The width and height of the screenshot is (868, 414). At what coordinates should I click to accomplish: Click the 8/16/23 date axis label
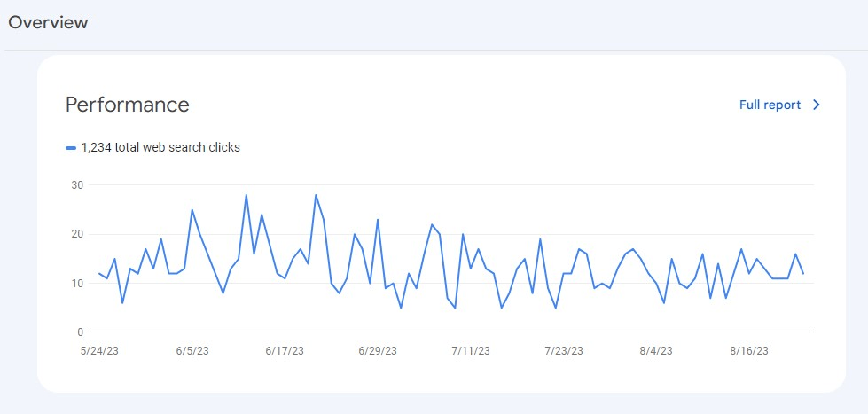tap(749, 351)
